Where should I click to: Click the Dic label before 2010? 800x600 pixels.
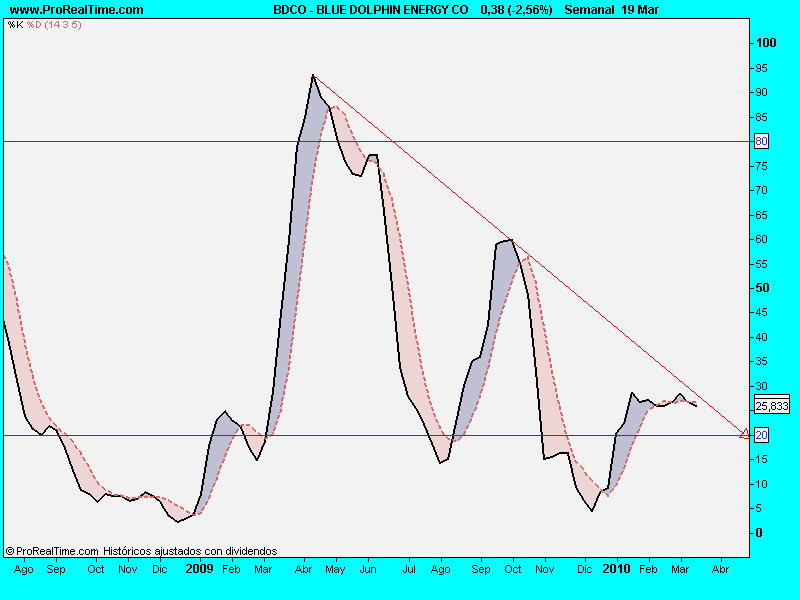point(585,569)
